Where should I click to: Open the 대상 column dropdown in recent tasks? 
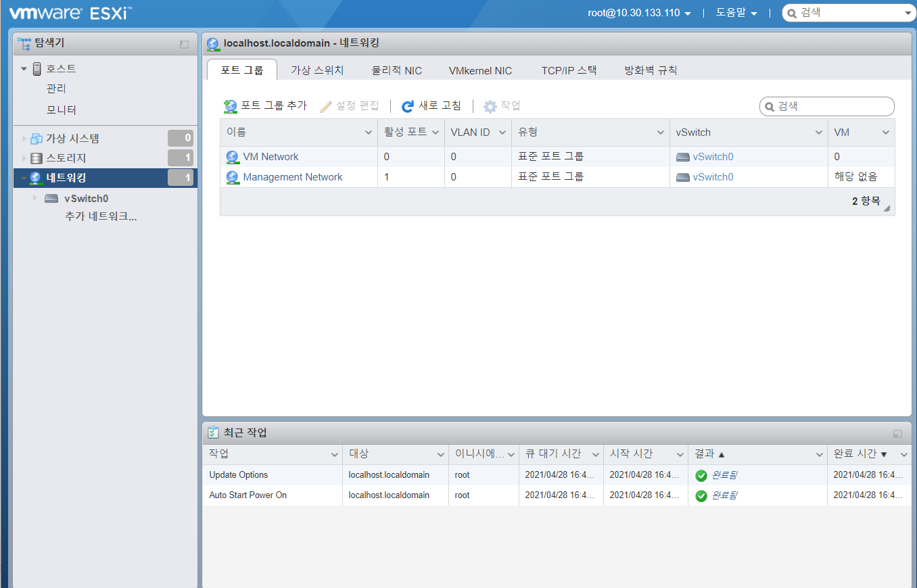(x=440, y=455)
